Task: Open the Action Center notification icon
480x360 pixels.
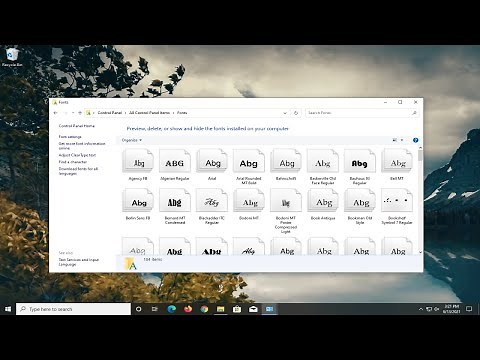Action: coord(469,309)
